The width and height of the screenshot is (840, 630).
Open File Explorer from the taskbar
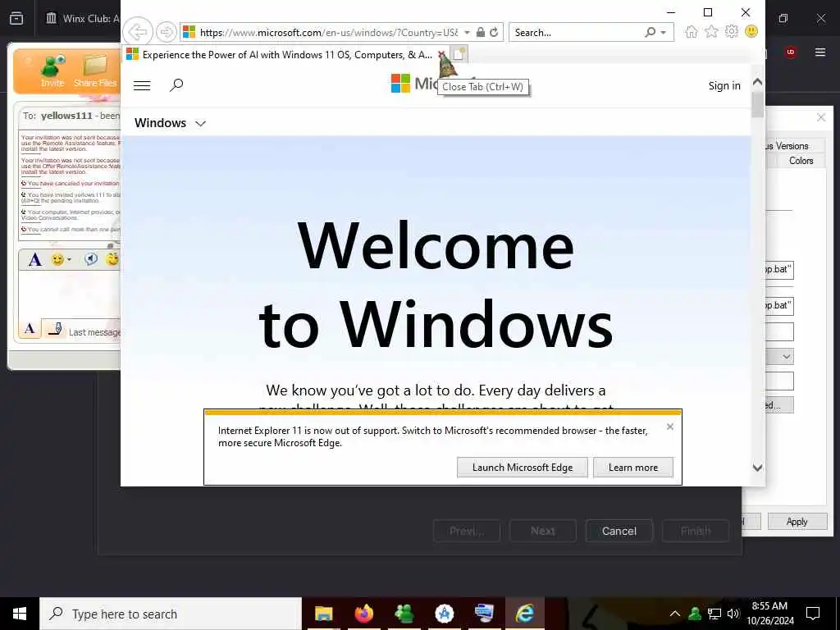click(323, 614)
